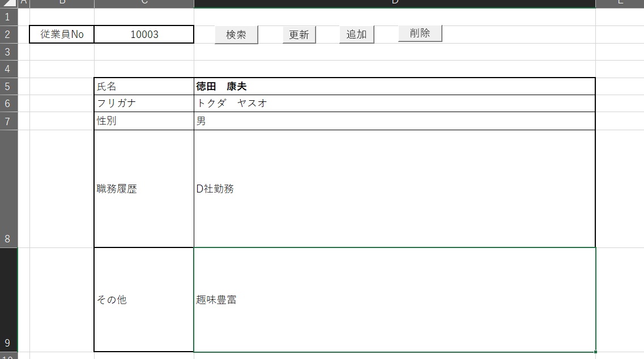Select the furigana cell トクダ ヤスオ
Screen dimensions: 644x359
[x=394, y=104]
